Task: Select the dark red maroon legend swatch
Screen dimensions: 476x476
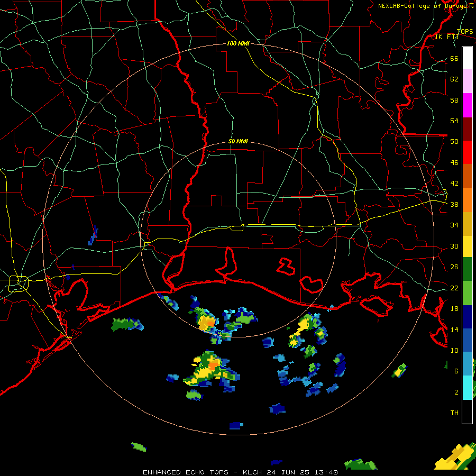Action: coord(467,129)
